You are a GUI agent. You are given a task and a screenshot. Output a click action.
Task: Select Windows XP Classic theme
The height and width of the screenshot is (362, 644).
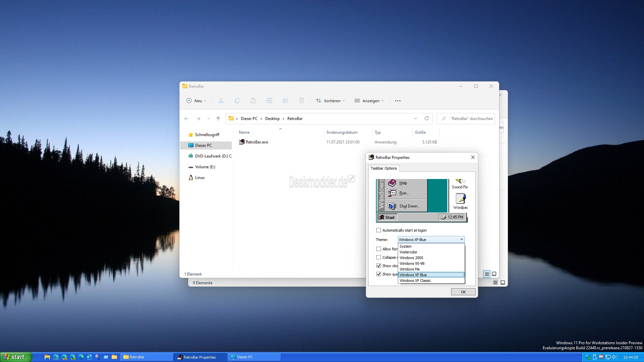tap(431, 281)
